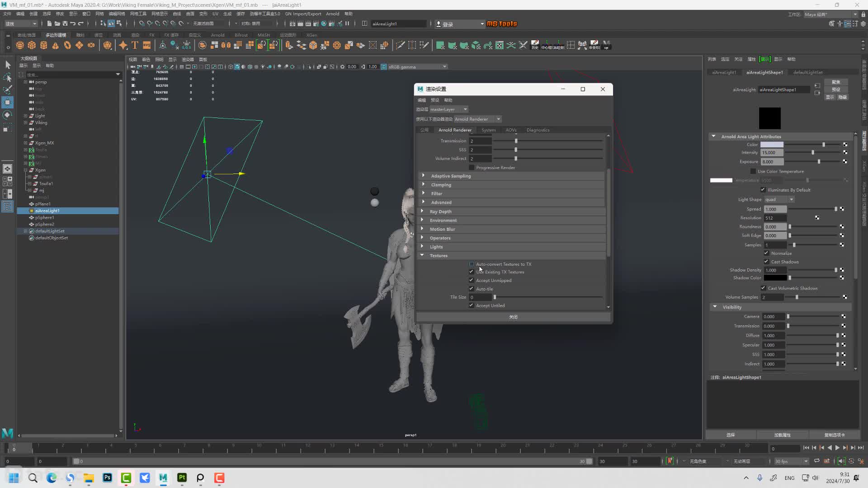Screen dimensions: 868x488
Task: Create a polygon sphere from the shelf
Action: point(20,45)
